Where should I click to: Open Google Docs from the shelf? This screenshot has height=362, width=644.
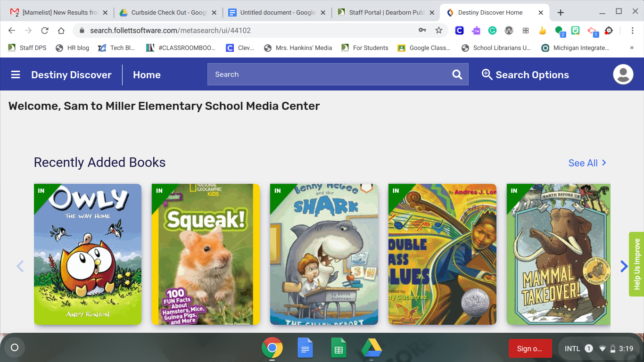pos(305,349)
